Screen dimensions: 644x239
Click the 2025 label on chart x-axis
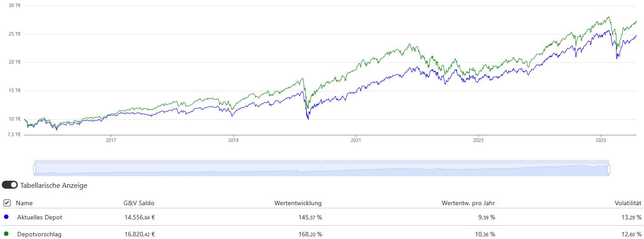600,140
